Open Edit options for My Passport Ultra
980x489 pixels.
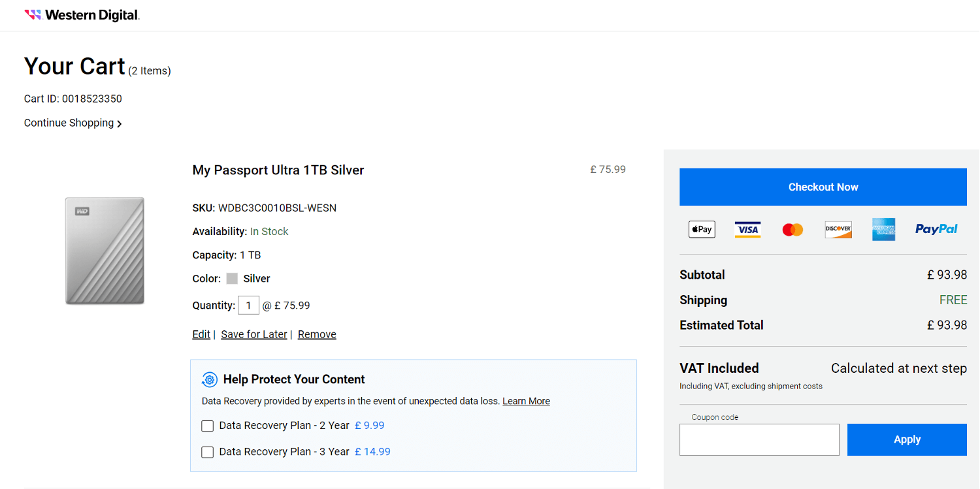(x=201, y=334)
